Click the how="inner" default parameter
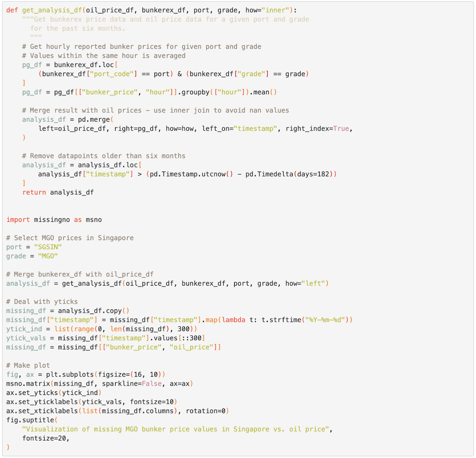This screenshot has width=476, height=458. pos(267,10)
